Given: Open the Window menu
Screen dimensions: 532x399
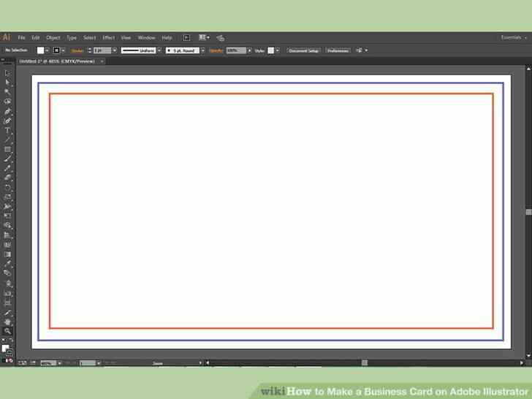Looking at the screenshot, I should point(147,38).
